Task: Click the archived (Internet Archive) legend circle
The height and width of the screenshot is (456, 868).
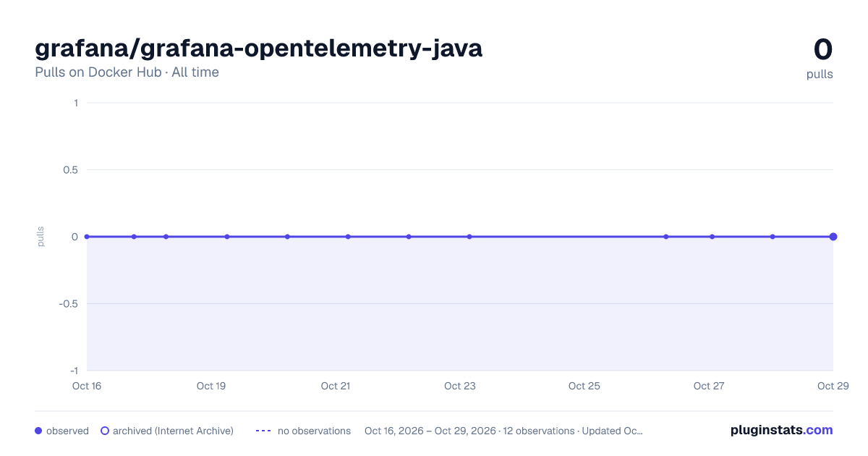Action: click(x=105, y=431)
